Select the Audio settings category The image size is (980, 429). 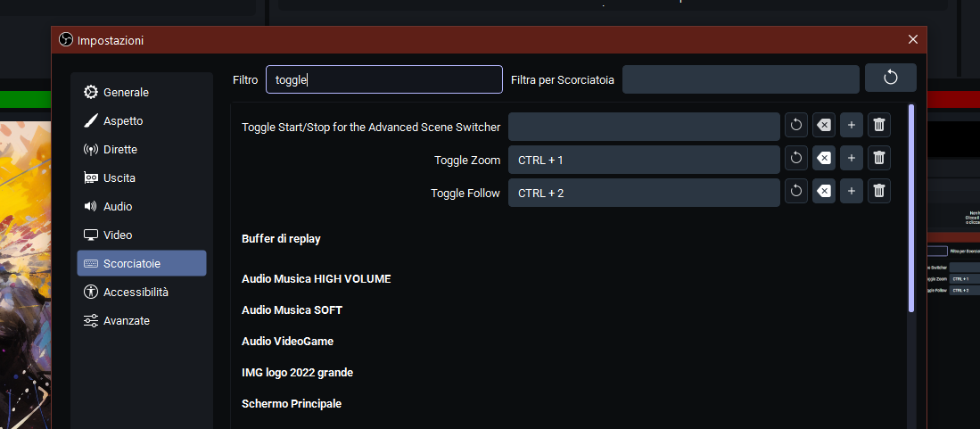click(x=118, y=207)
